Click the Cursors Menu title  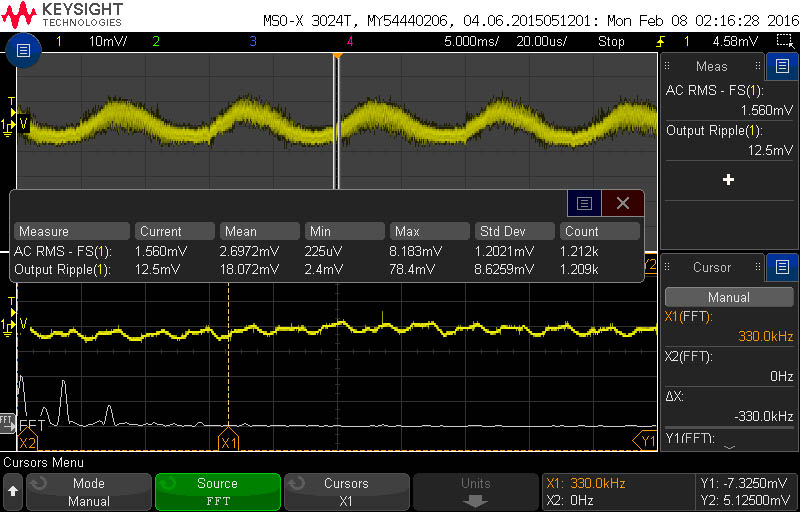click(x=44, y=463)
